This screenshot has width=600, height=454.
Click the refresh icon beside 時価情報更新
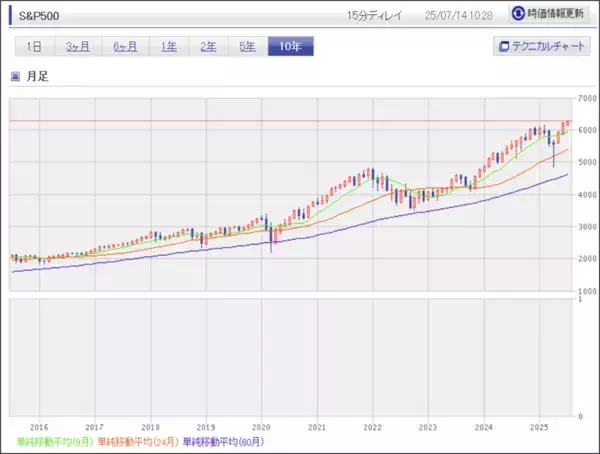(x=518, y=14)
